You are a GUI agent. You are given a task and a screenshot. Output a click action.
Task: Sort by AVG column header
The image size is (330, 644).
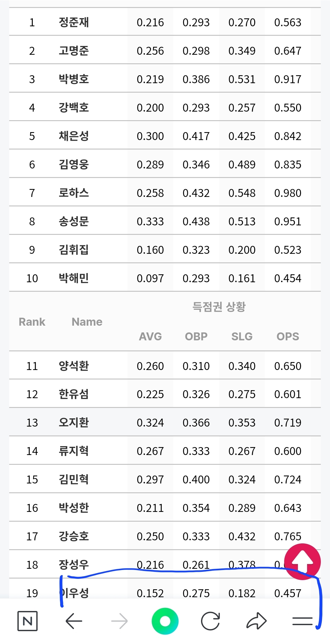pyautogui.click(x=150, y=336)
